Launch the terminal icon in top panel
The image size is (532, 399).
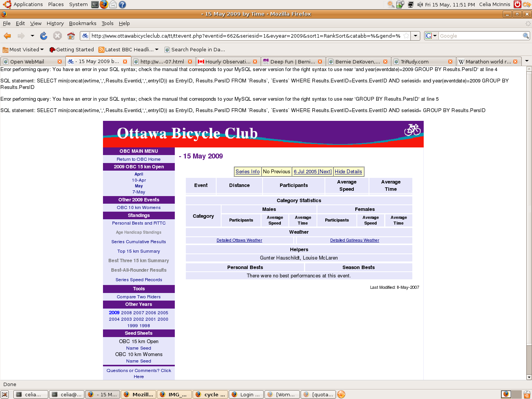pos(95,5)
